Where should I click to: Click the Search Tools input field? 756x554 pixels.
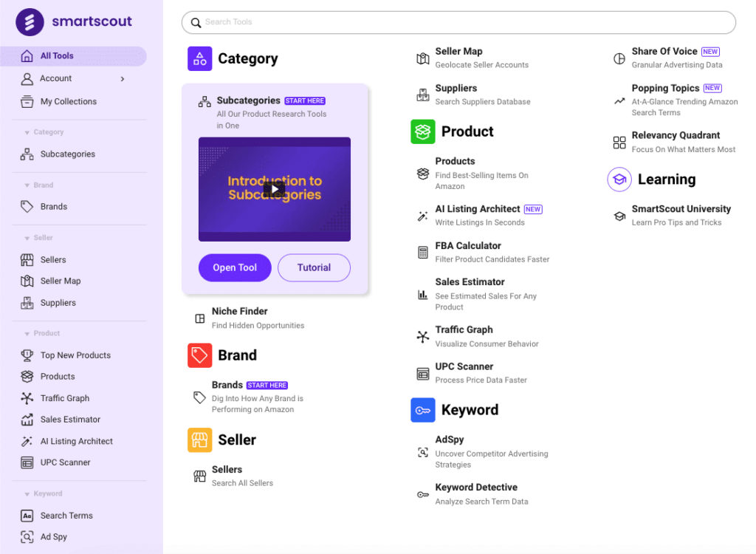[458, 22]
